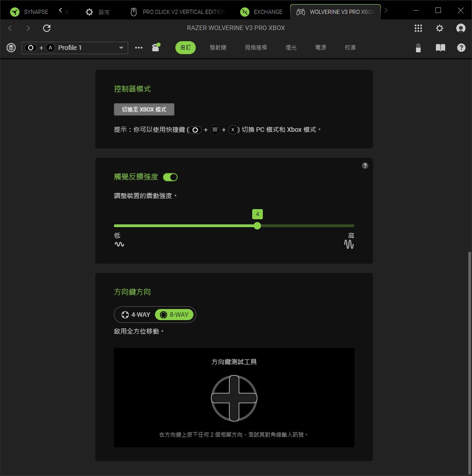Open the 拇指搖桿 thumbstick tab

256,48
